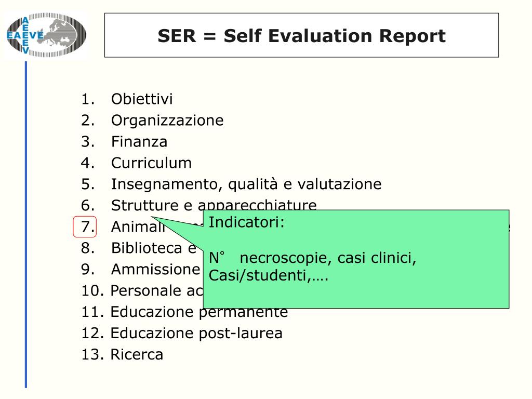Click the EAEVE logo

(46, 35)
